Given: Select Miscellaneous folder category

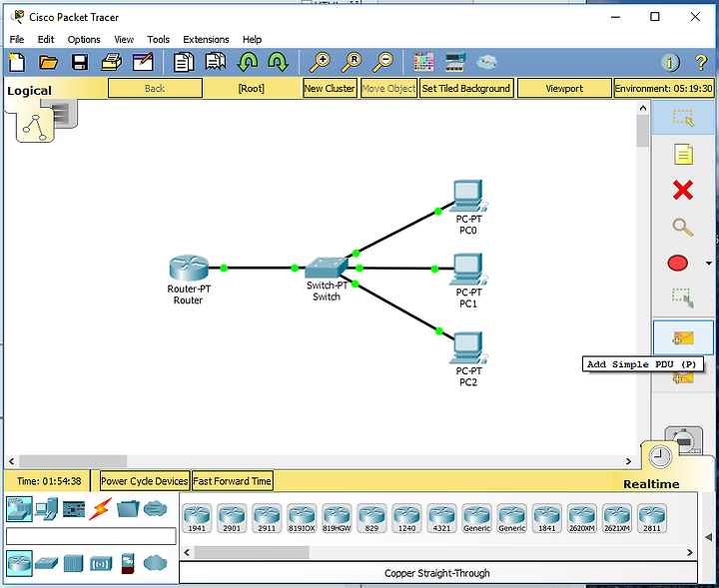Looking at the screenshot, I should point(128,509).
